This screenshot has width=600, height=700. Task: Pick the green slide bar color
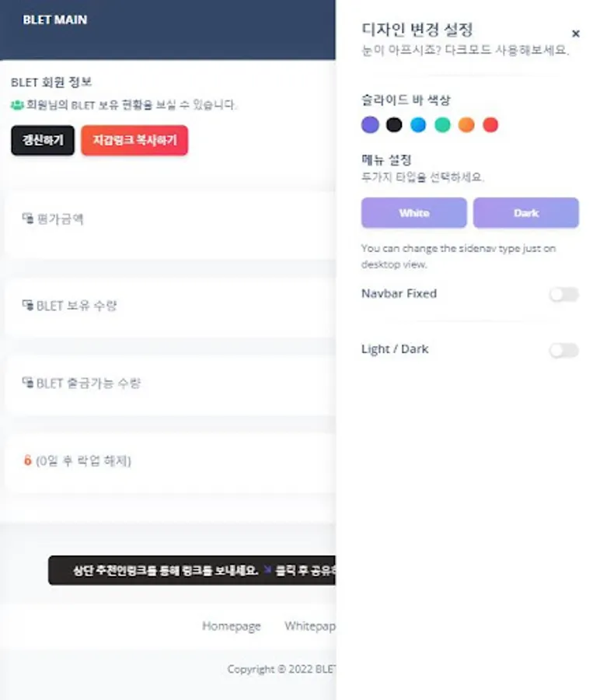[x=442, y=124]
